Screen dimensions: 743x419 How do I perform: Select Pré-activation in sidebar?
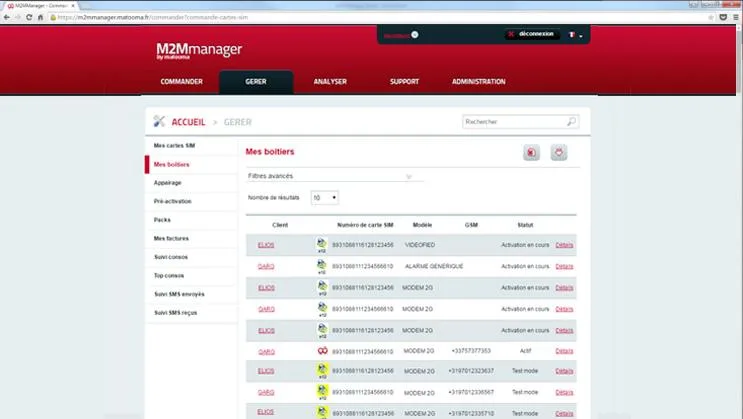[x=172, y=201]
